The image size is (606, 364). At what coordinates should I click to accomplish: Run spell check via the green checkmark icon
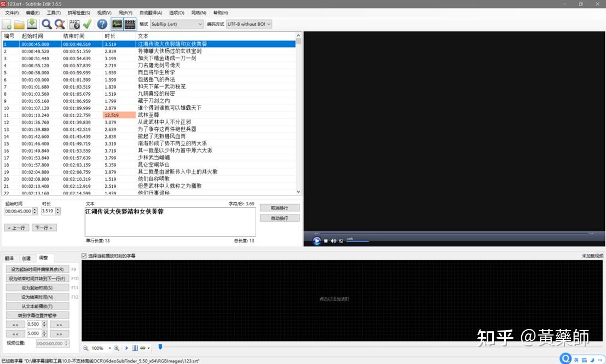(x=86, y=24)
